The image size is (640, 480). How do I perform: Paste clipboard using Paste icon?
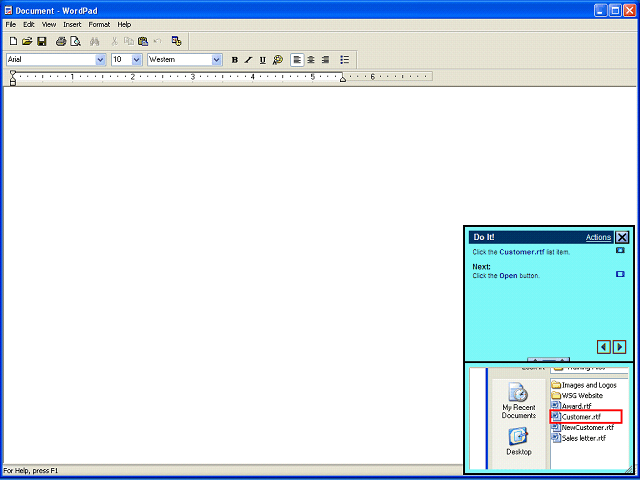143,41
